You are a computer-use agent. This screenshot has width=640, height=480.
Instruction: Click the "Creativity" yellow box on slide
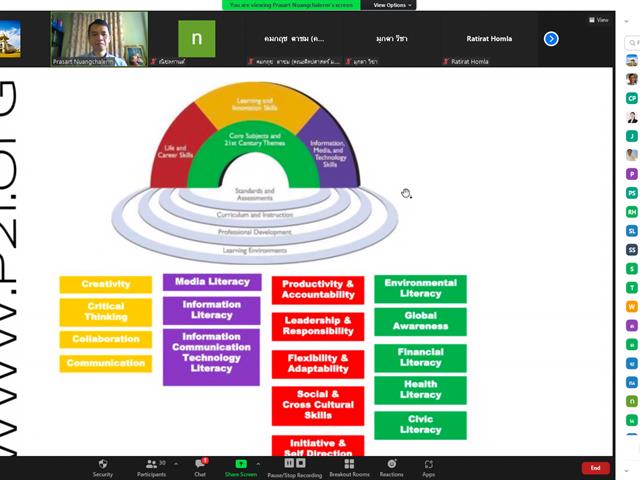(106, 284)
